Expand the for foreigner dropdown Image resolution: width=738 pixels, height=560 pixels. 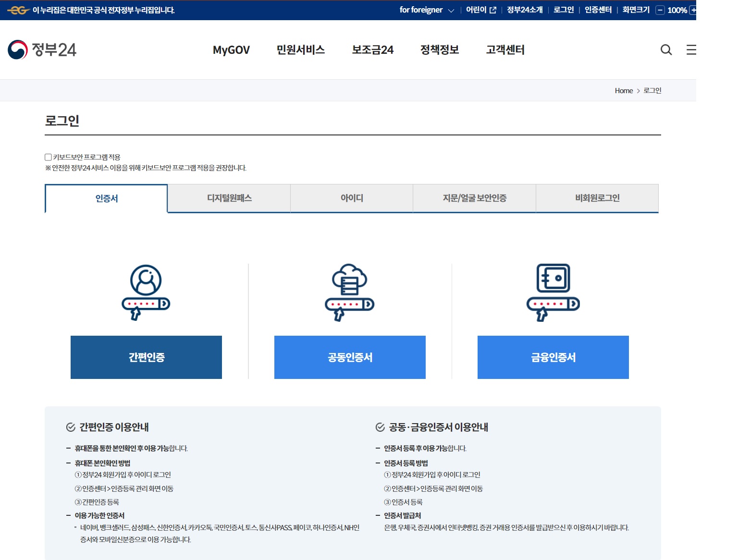452,10
